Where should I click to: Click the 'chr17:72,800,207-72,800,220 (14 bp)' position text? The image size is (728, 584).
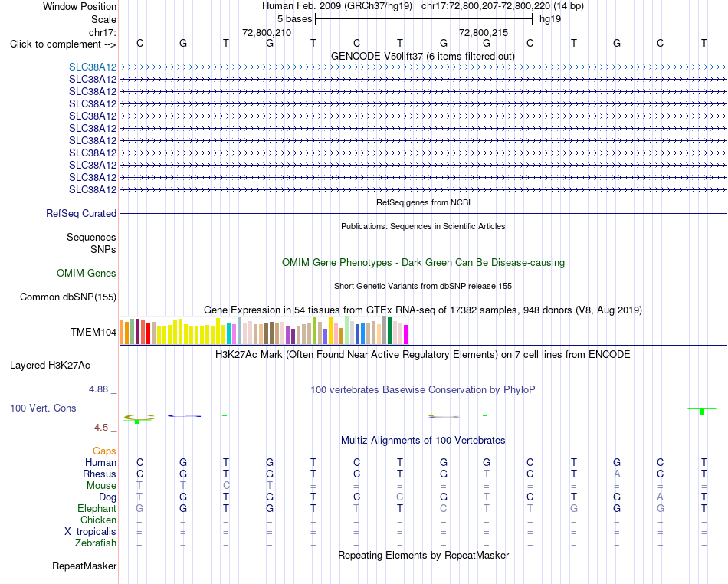click(503, 6)
